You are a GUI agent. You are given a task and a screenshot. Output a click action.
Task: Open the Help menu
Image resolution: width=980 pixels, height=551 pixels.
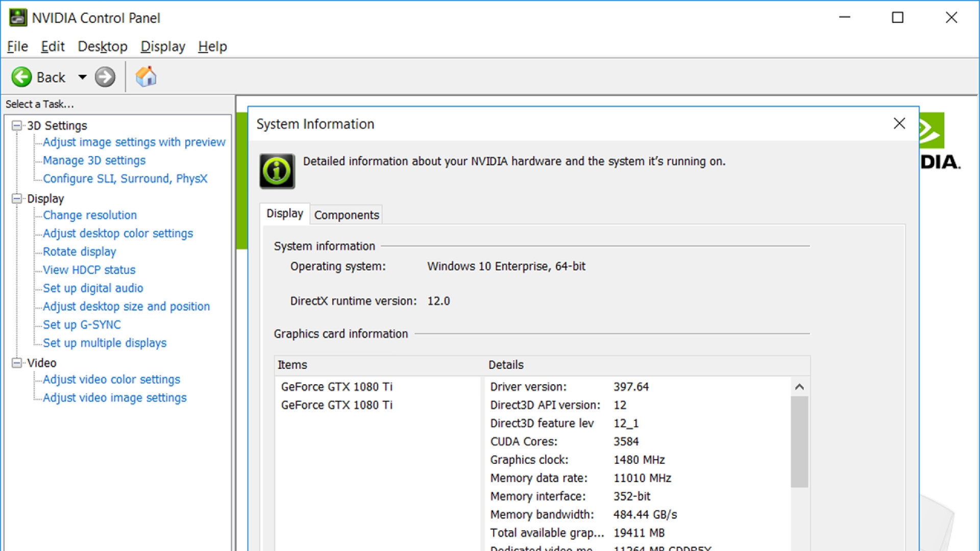[212, 46]
